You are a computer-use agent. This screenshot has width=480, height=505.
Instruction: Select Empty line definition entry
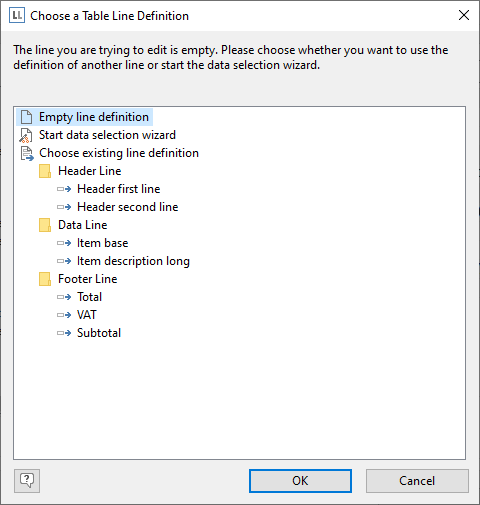[94, 117]
